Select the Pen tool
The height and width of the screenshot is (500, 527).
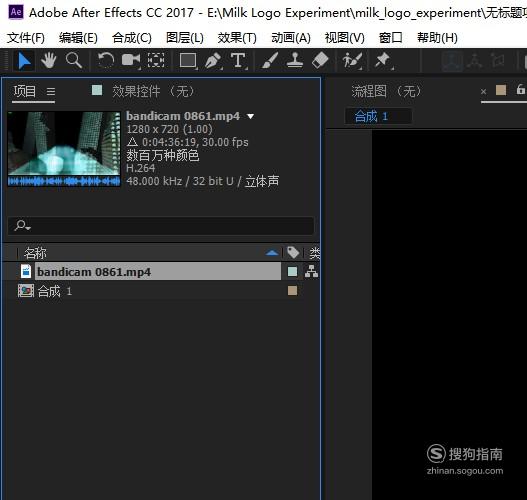click(x=213, y=61)
